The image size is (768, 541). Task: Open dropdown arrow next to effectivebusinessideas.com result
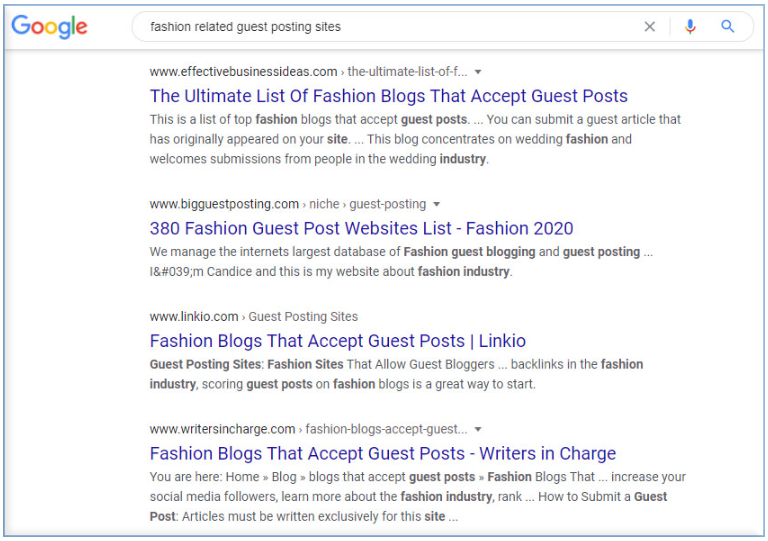[478, 72]
